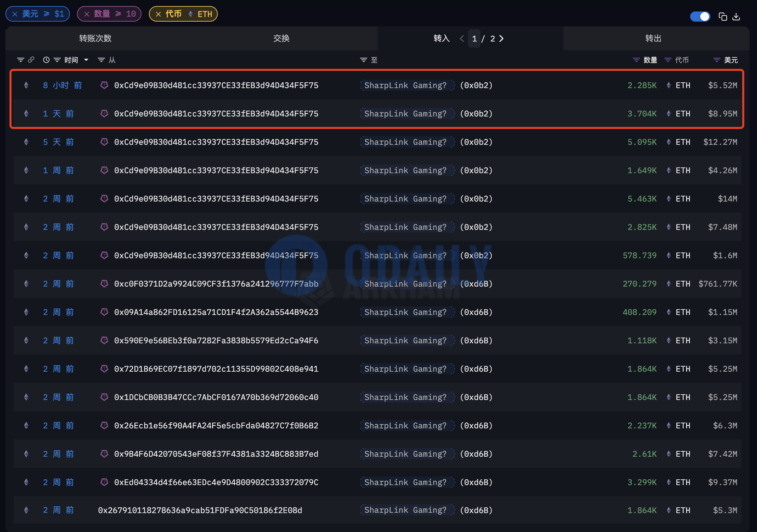Viewport: 757px width, 532px height.
Task: Click the page number 1 field
Action: tap(474, 38)
